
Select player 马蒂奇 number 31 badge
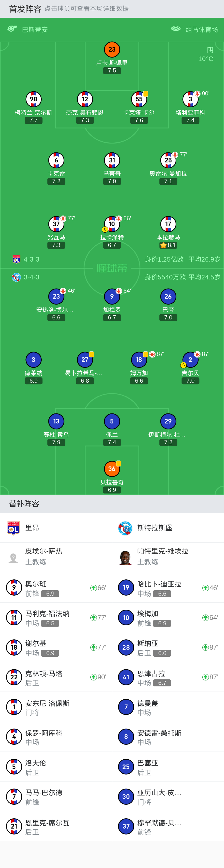tap(112, 161)
